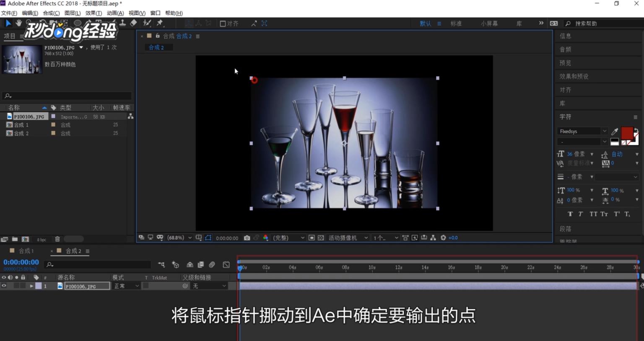Viewport: 644px width, 341px height.
Task: Open the layer blending mode 正常 dropdown
Action: pyautogui.click(x=127, y=286)
